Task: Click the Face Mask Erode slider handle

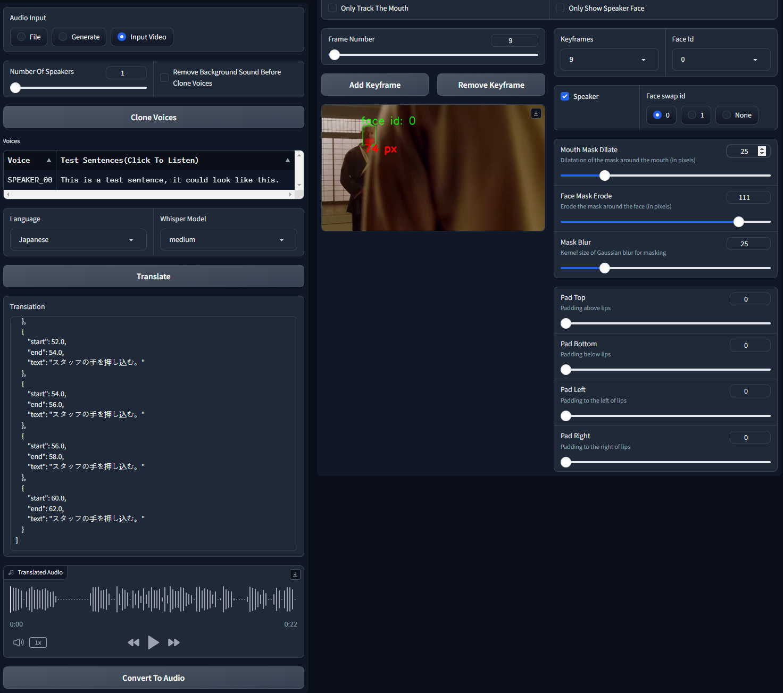Action: [x=738, y=222]
